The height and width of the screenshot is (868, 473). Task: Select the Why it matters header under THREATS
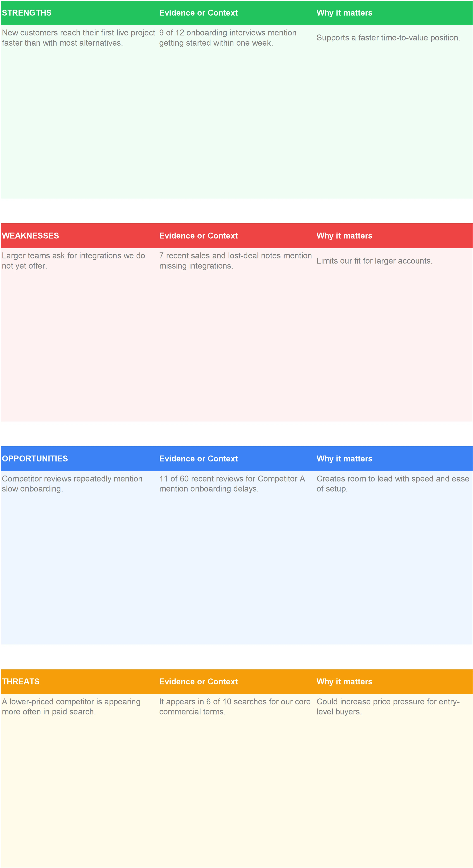click(394, 682)
